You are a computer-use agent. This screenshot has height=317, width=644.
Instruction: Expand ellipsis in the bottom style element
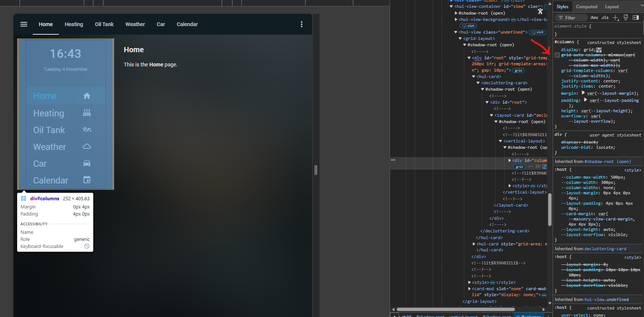pyautogui.click(x=493, y=283)
